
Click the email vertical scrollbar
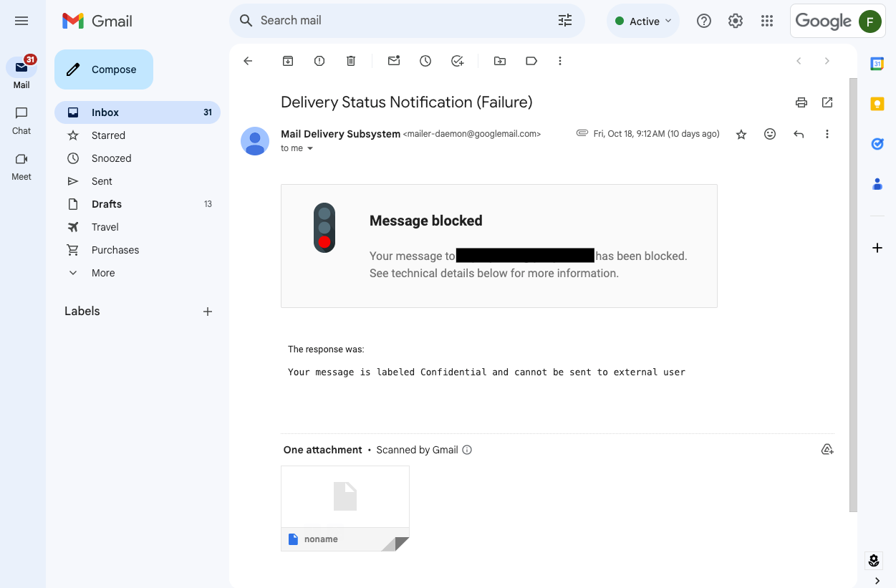[x=853, y=295]
